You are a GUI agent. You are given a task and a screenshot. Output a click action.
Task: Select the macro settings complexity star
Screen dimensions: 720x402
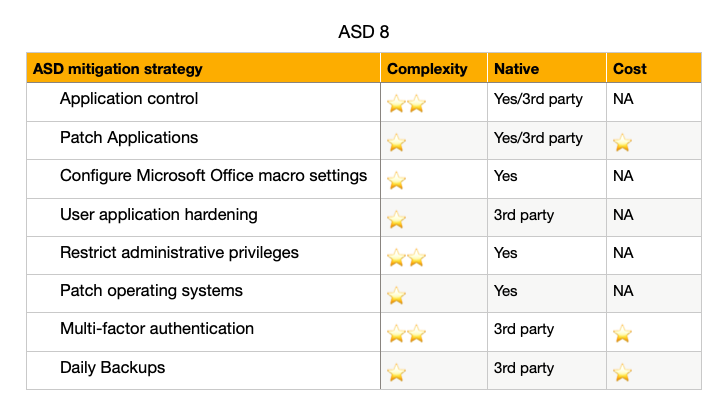tap(396, 181)
